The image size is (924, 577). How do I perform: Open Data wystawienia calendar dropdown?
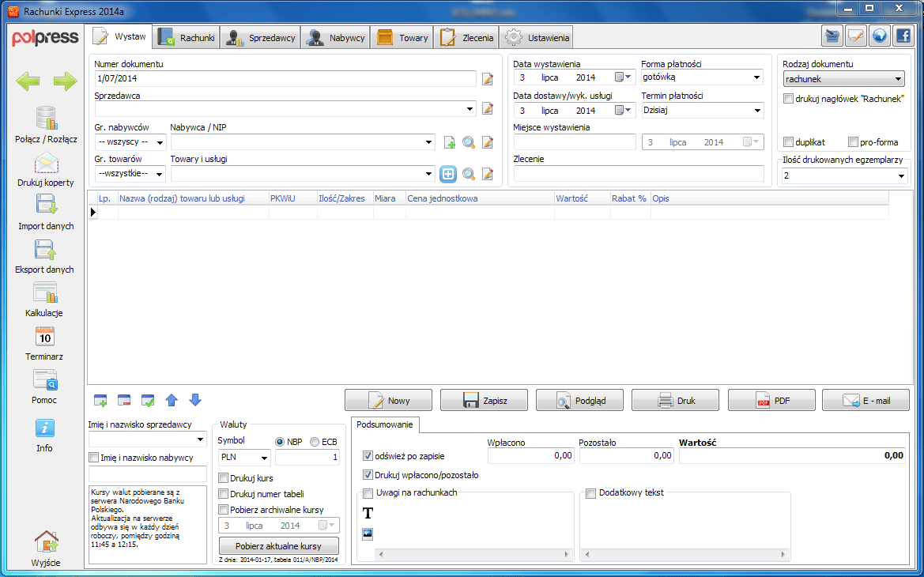623,77
